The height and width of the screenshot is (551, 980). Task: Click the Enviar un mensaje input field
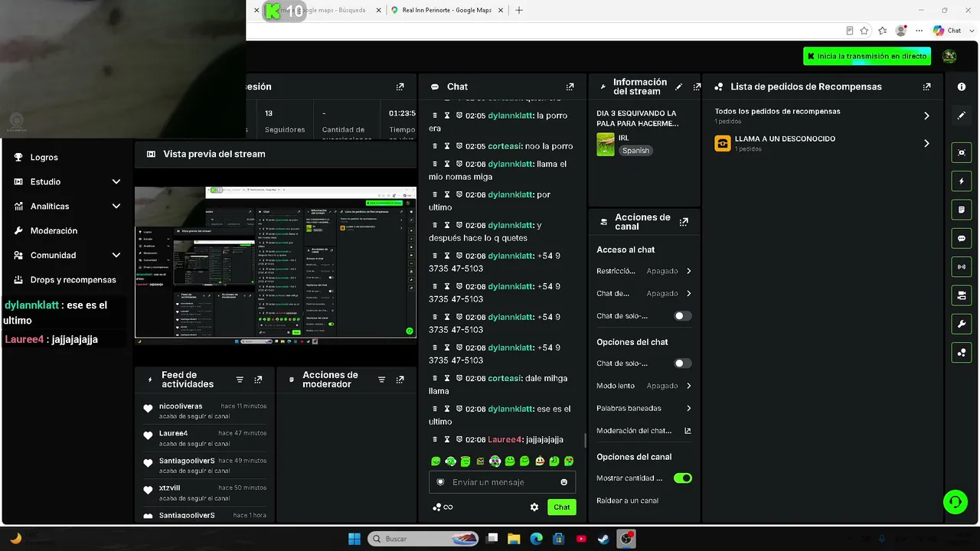coord(502,482)
